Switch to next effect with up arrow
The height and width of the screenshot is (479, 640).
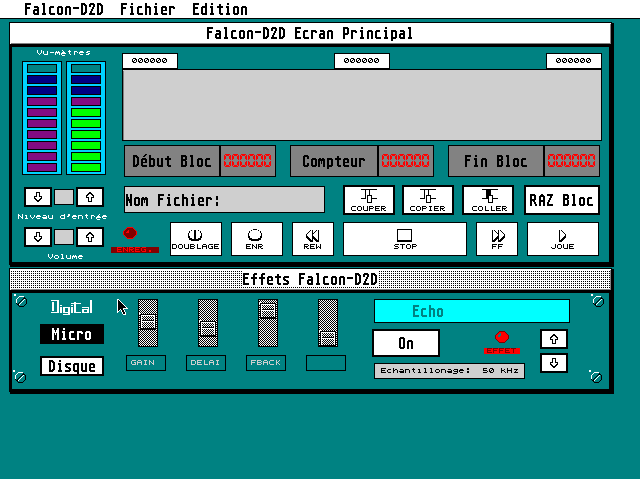coord(555,339)
